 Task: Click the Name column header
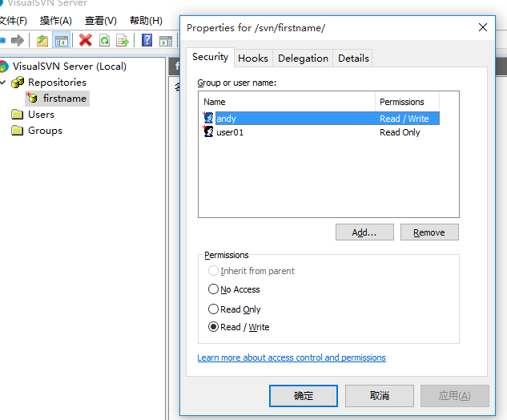pos(287,102)
